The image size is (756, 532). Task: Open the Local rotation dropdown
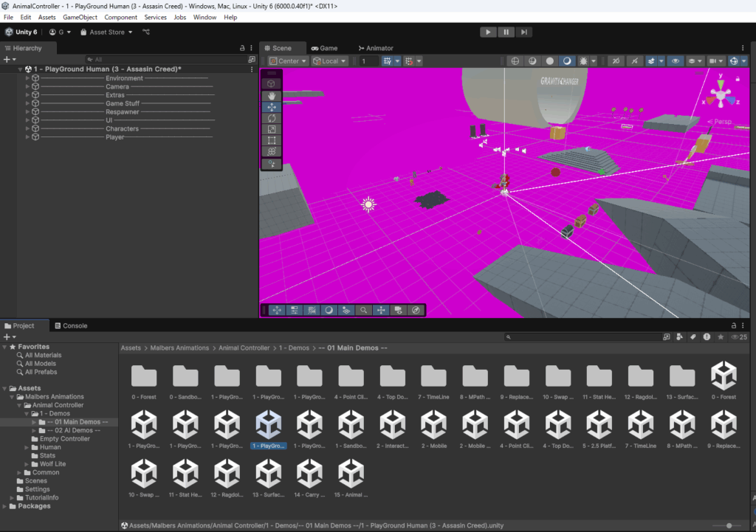(x=329, y=61)
